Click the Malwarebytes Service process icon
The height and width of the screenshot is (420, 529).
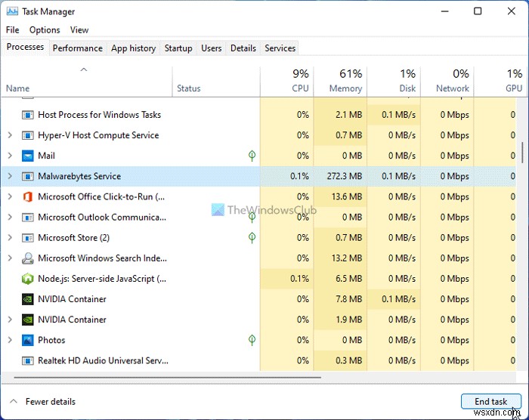coord(28,177)
